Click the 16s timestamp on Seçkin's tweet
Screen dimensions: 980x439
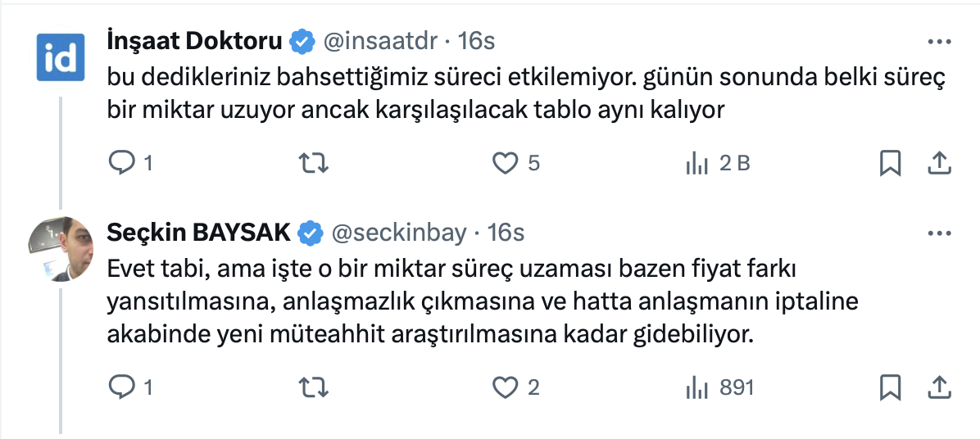506,233
